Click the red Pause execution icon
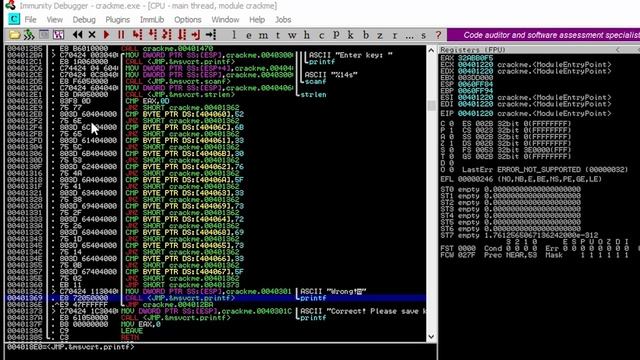Image resolution: width=640 pixels, height=360 pixels. [x=121, y=35]
